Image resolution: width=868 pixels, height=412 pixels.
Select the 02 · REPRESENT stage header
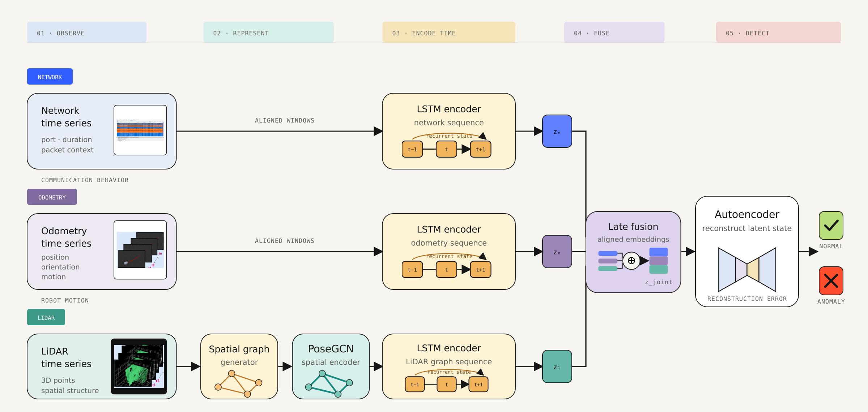click(268, 33)
